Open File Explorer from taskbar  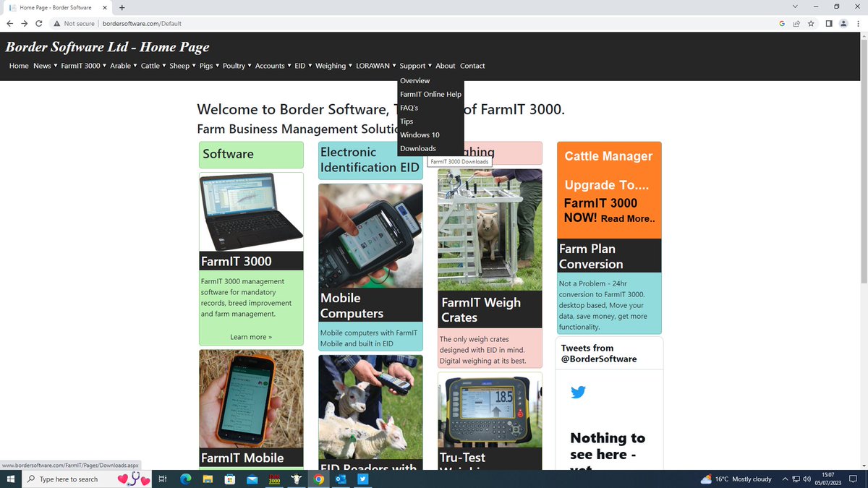pos(207,479)
